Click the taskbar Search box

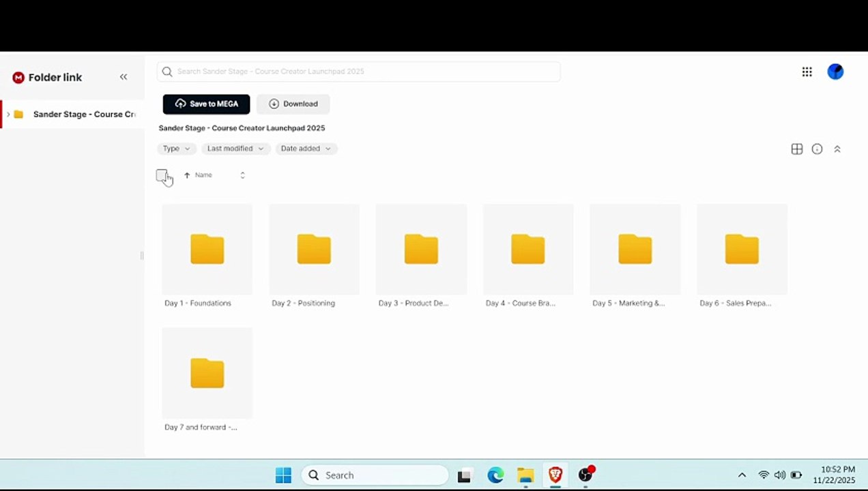pyautogui.click(x=375, y=475)
